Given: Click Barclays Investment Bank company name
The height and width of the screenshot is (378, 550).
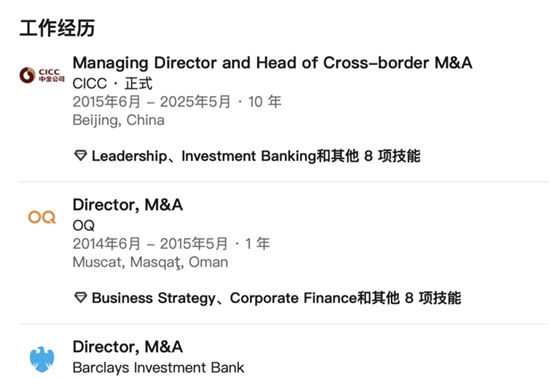Looking at the screenshot, I should point(158,368).
